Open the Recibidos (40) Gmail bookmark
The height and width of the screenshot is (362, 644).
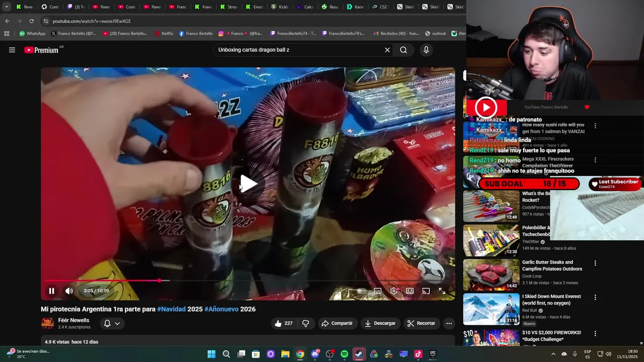396,34
